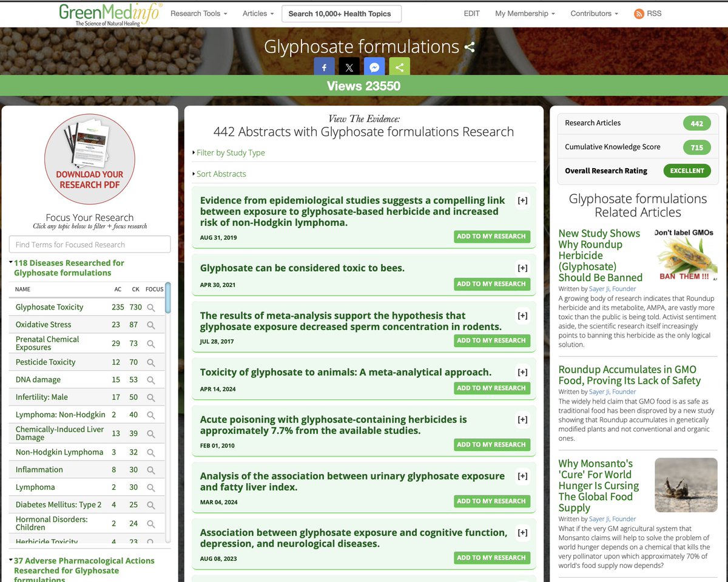Click the EDIT menu item
This screenshot has width=728, height=582.
472,13
